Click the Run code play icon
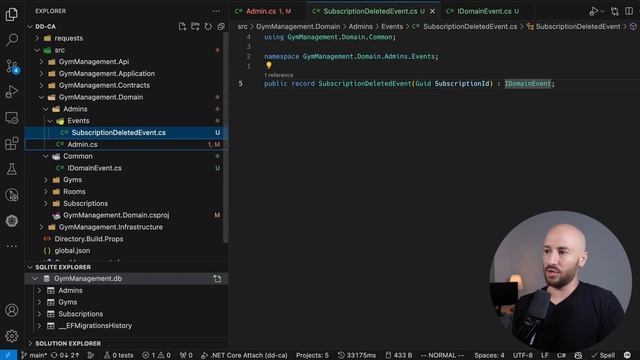640x360 pixels. (593, 11)
